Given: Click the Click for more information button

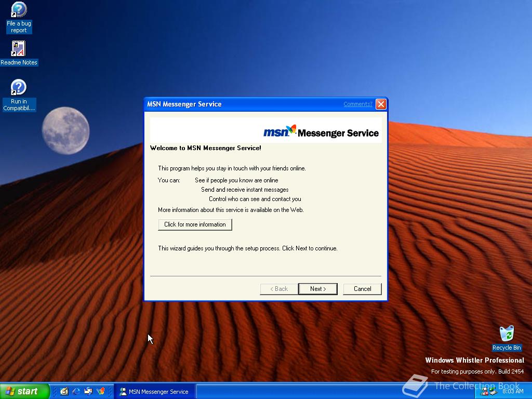Looking at the screenshot, I should [195, 224].
